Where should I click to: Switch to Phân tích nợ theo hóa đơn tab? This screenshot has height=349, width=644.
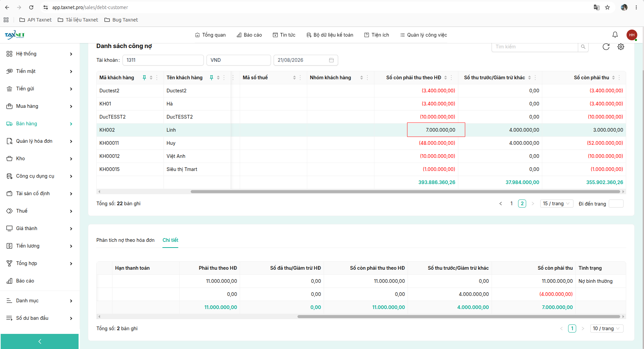click(125, 240)
